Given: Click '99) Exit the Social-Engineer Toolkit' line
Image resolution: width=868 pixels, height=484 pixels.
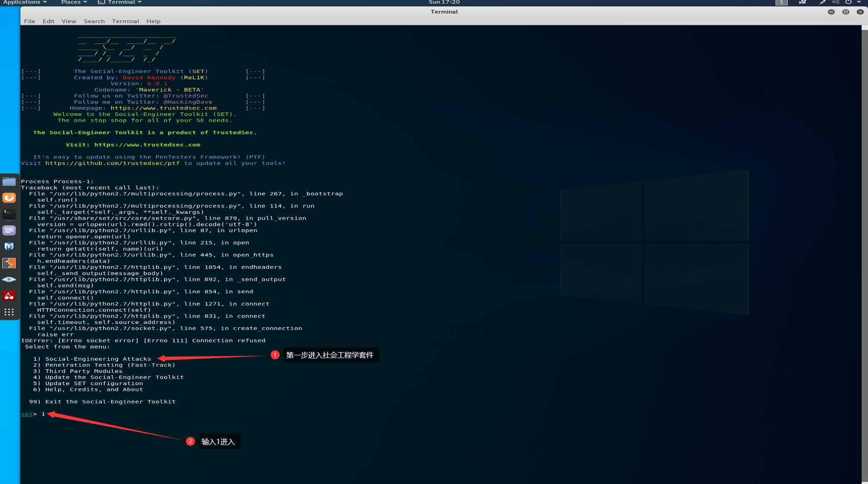Looking at the screenshot, I should pos(102,402).
